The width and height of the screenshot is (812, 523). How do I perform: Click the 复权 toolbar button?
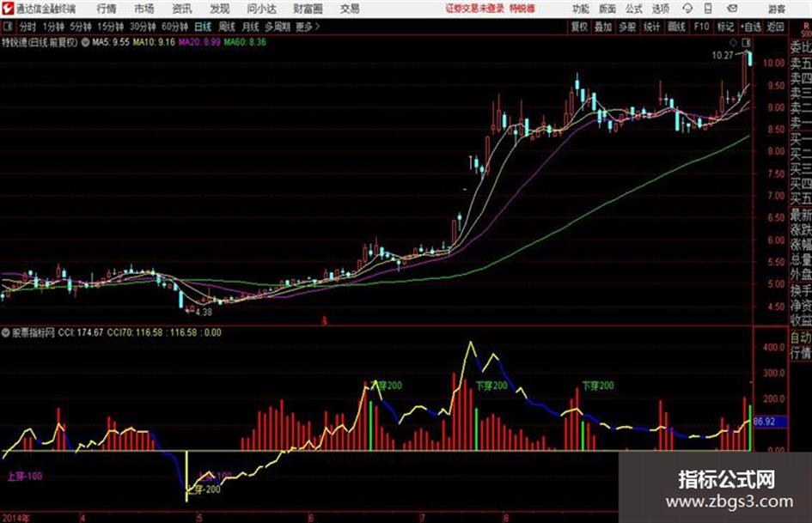click(x=579, y=27)
